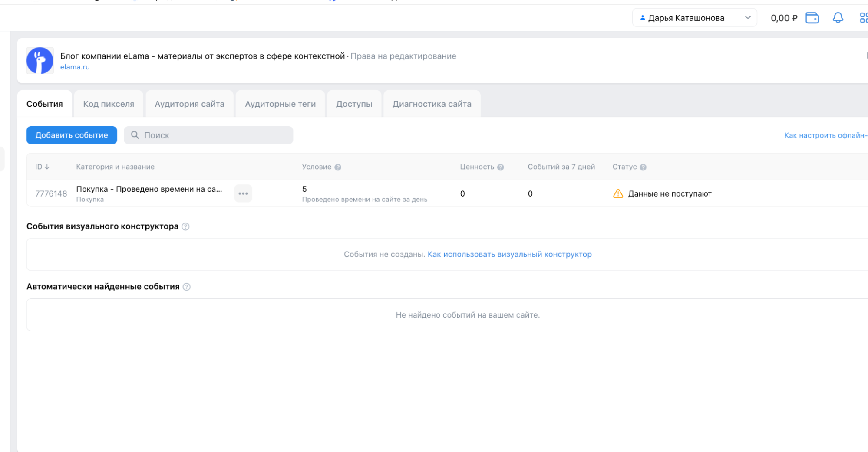Open the elama.ru site link
This screenshot has width=868, height=452.
[x=75, y=67]
